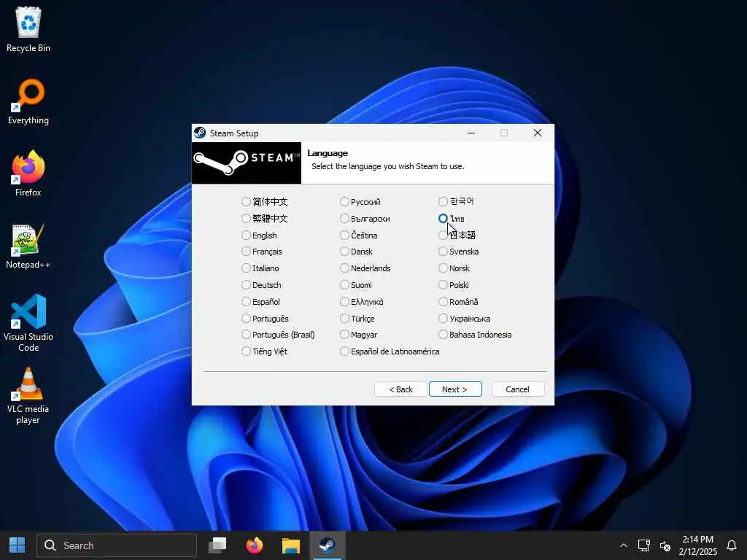Pick Magyar from the languages

[344, 335]
